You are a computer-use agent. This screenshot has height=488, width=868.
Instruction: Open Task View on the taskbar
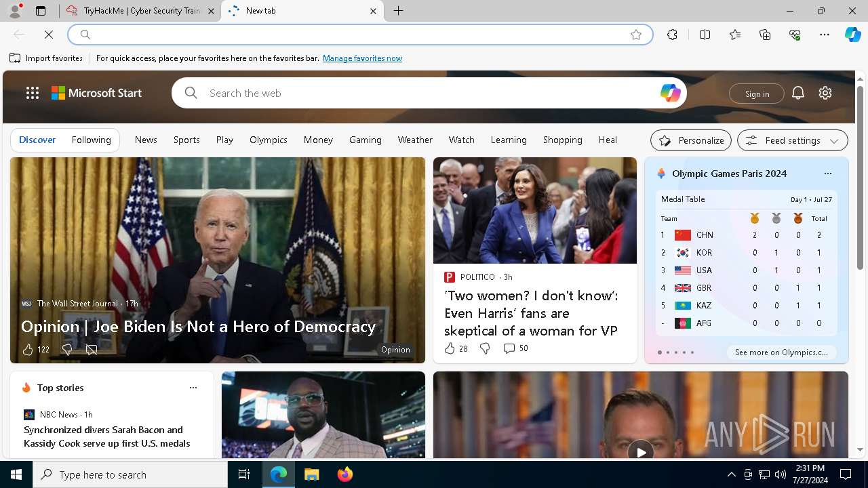(x=244, y=474)
